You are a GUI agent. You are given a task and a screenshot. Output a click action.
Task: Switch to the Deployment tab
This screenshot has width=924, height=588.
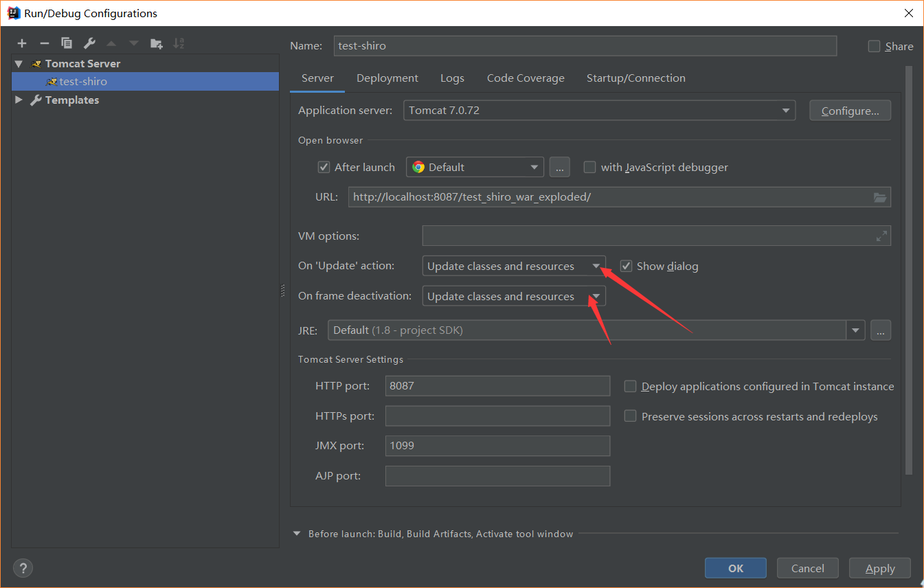(x=387, y=78)
